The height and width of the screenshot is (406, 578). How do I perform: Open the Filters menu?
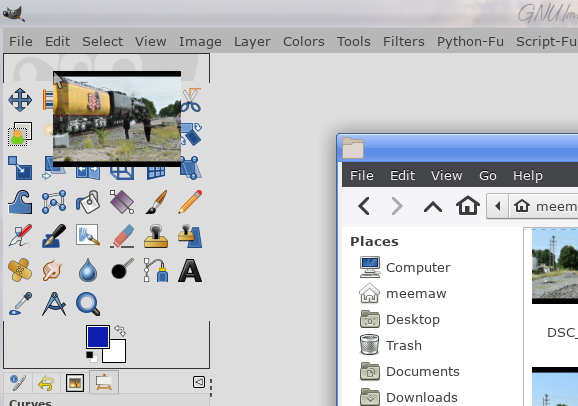tap(404, 41)
